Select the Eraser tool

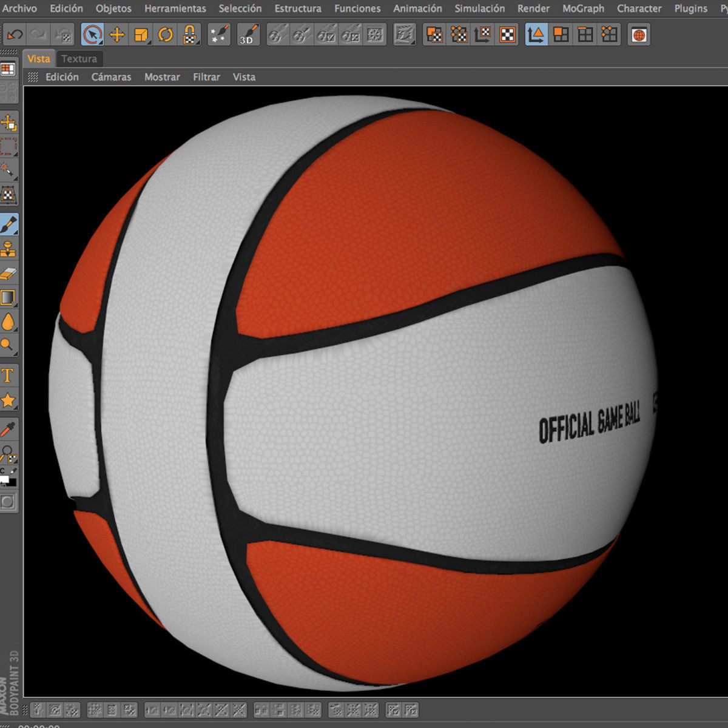click(x=8, y=274)
